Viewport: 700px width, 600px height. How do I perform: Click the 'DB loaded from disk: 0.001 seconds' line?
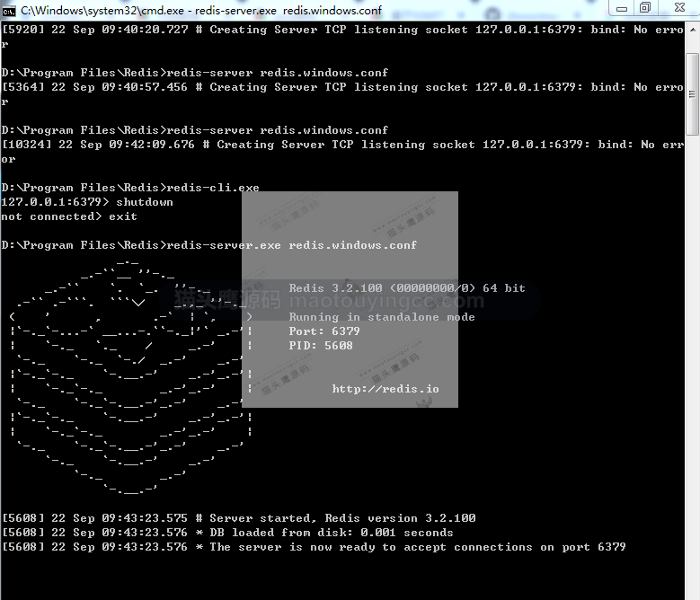tap(227, 533)
